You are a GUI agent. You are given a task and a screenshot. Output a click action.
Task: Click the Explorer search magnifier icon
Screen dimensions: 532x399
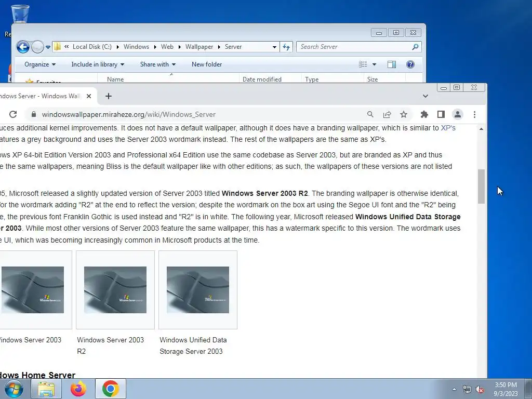[x=415, y=47]
